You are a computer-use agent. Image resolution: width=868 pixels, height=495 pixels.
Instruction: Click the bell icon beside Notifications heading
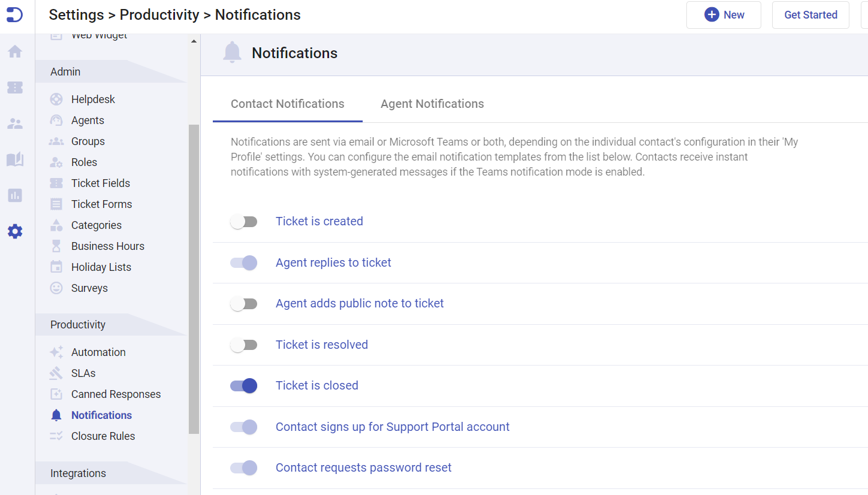[232, 52]
